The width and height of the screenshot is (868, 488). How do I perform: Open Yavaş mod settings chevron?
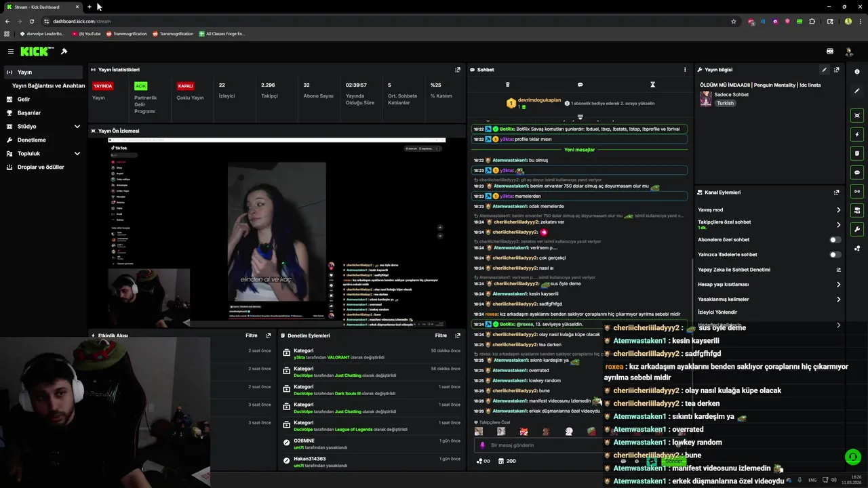pos(838,210)
